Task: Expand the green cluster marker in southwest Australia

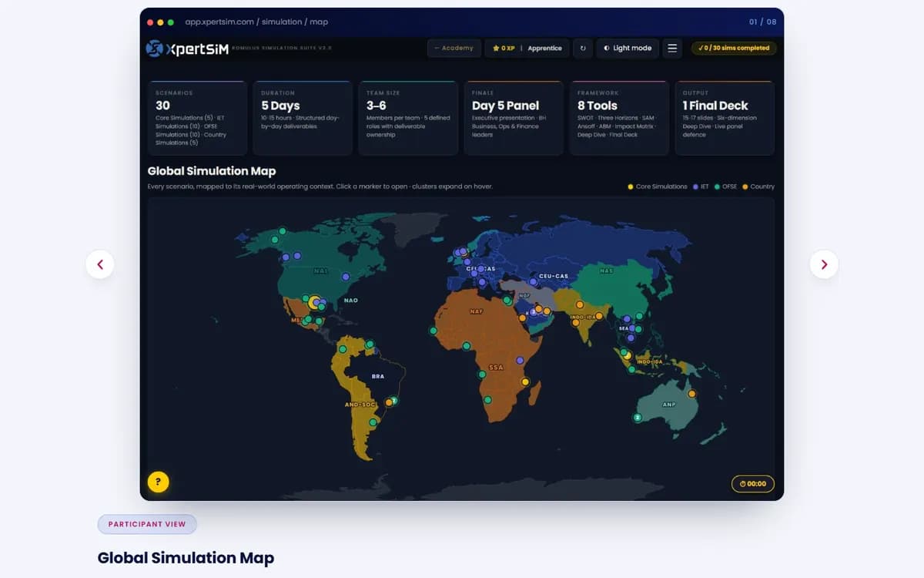Action: [638, 418]
